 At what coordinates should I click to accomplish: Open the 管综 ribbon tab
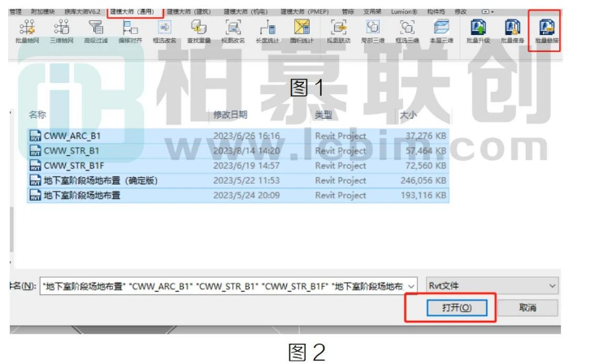click(348, 12)
